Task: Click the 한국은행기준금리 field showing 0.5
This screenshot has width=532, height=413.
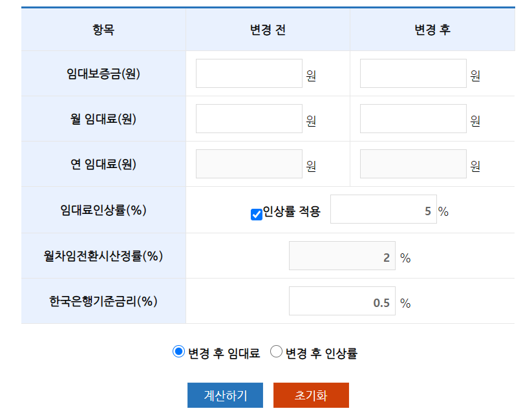Action: coord(342,301)
